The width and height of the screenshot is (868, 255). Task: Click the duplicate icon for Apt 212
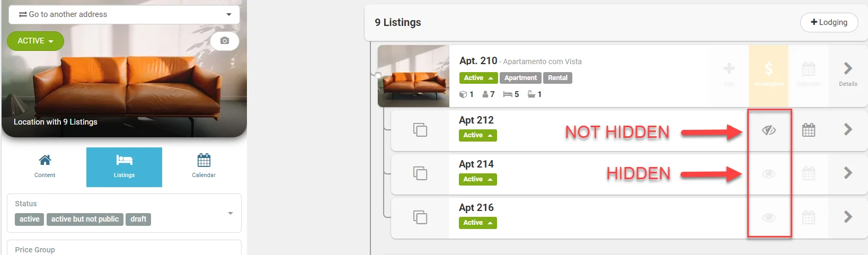[x=420, y=130]
